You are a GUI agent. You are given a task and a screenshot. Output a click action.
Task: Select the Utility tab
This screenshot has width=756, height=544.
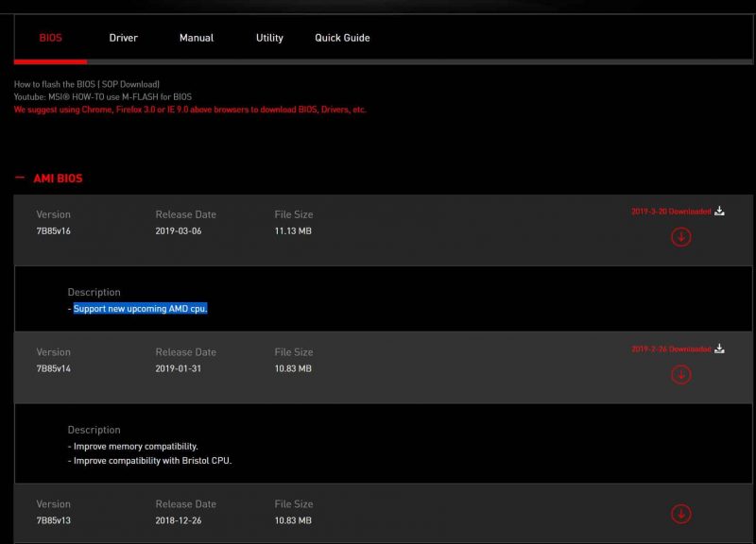269,38
